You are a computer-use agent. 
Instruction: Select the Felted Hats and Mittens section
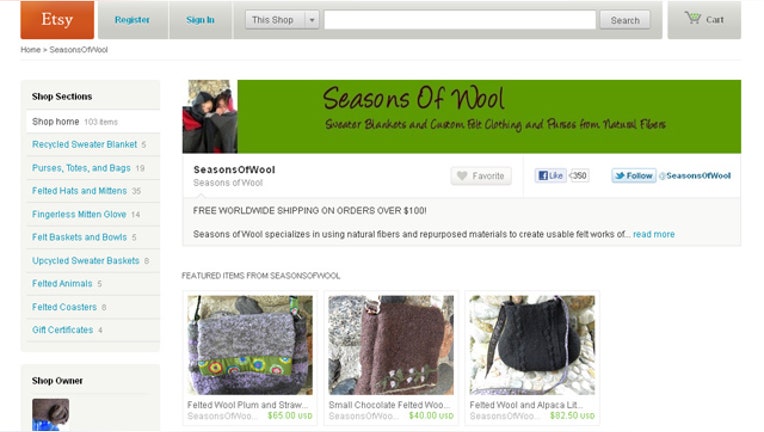[x=79, y=191]
